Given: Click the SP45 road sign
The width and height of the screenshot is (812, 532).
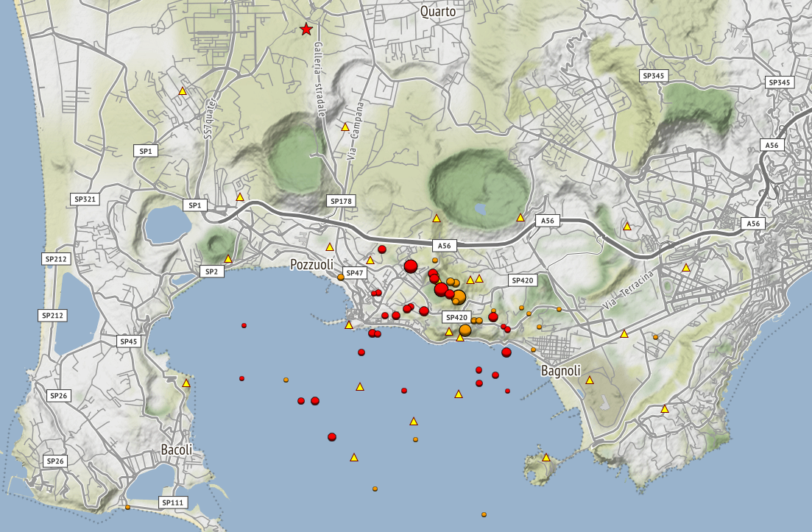Looking at the screenshot, I should pos(129,341).
